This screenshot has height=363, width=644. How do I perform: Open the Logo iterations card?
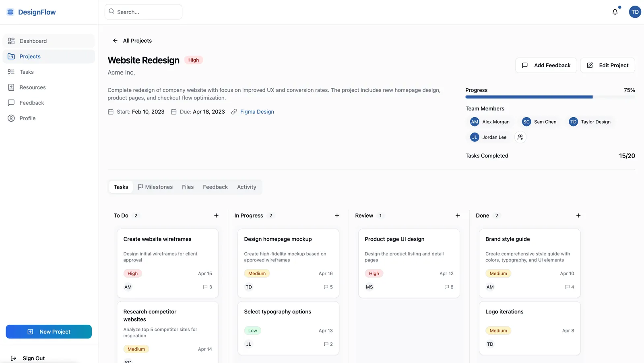pos(530,328)
